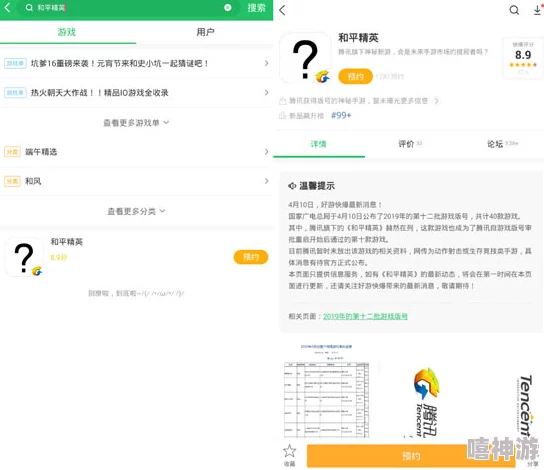The height and width of the screenshot is (470, 544).
Task: Open chevron for 坑爹16重磅来袭 row
Action: 266,63
